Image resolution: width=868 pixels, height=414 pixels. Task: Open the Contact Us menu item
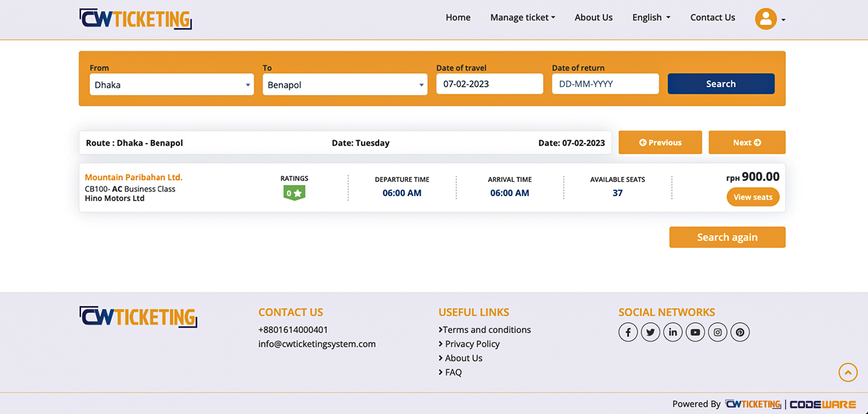(713, 17)
